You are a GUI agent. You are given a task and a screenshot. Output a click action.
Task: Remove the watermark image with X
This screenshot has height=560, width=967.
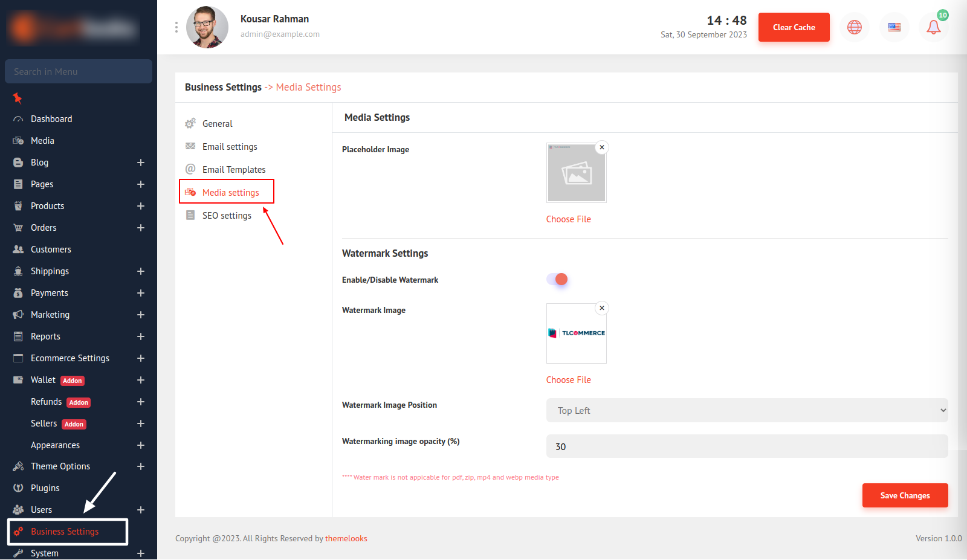click(x=601, y=308)
